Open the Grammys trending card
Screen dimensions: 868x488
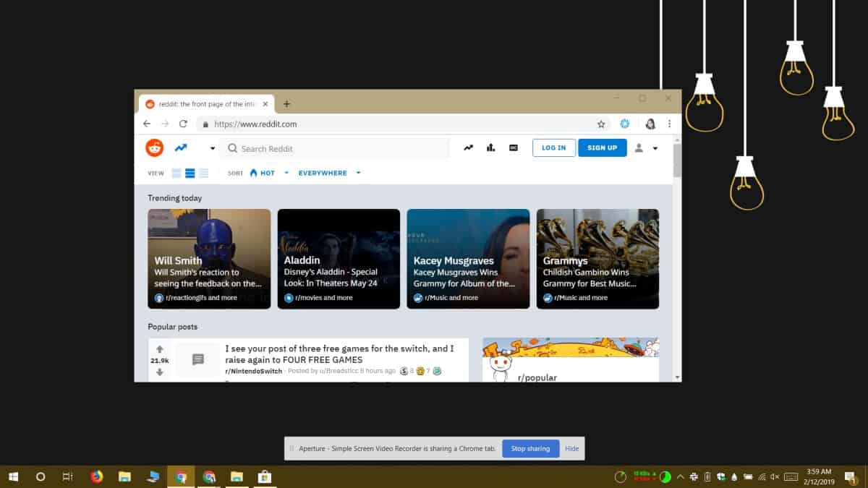597,259
